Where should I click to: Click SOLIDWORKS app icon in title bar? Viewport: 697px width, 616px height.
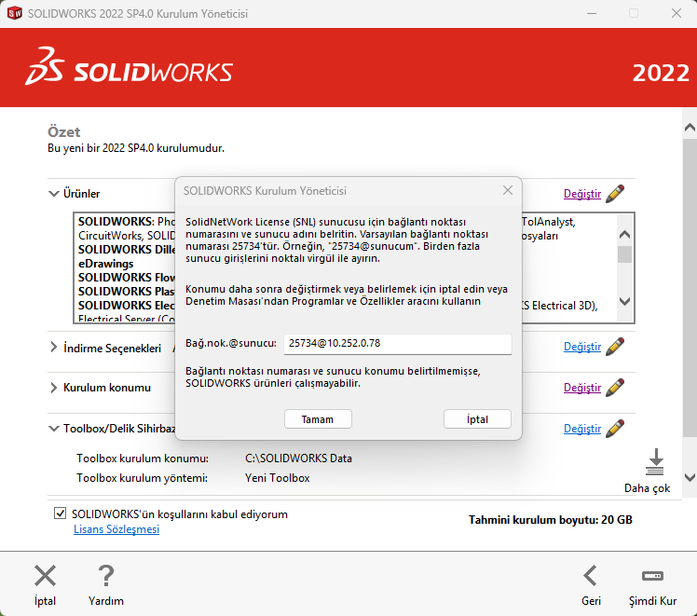pos(14,13)
